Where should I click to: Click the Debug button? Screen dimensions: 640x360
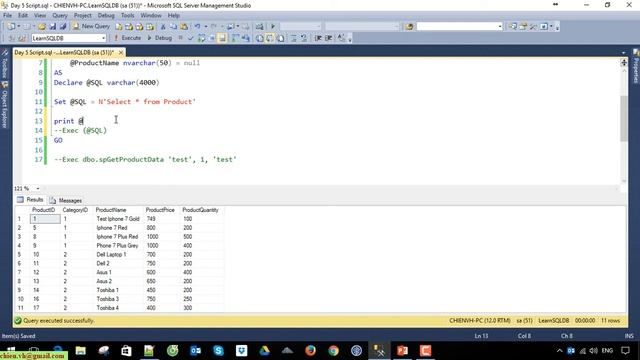[x=159, y=38]
